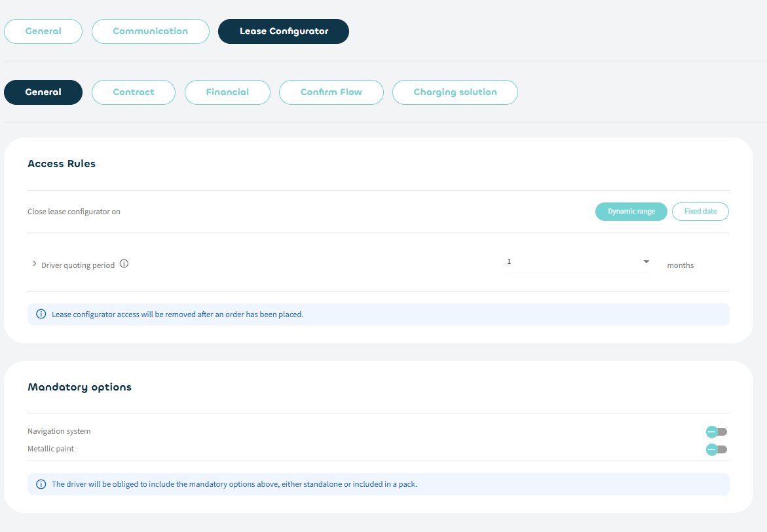Open the top-level General tab beside Communication

pos(43,31)
